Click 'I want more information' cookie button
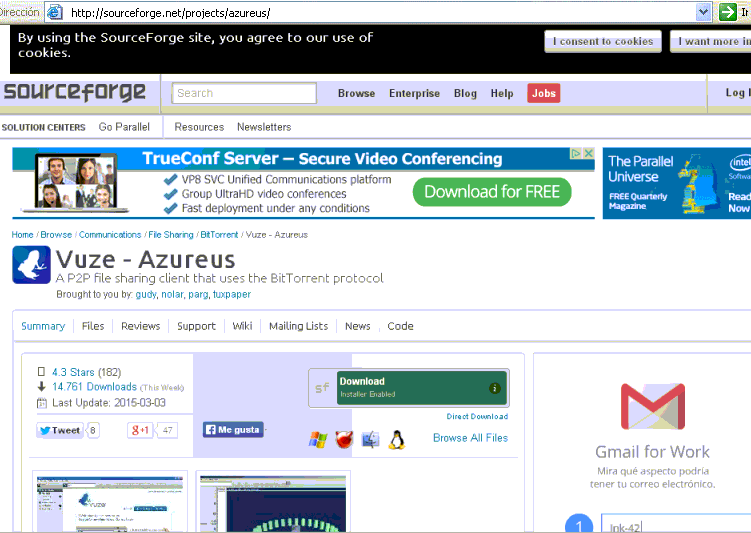This screenshot has height=533, width=751. tap(712, 41)
